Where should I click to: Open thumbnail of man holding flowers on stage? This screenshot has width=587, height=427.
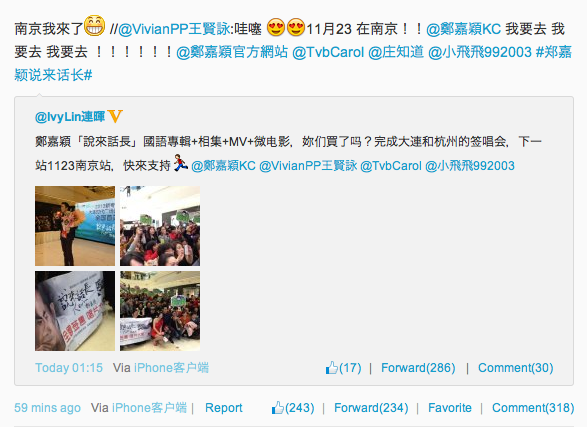pos(75,226)
